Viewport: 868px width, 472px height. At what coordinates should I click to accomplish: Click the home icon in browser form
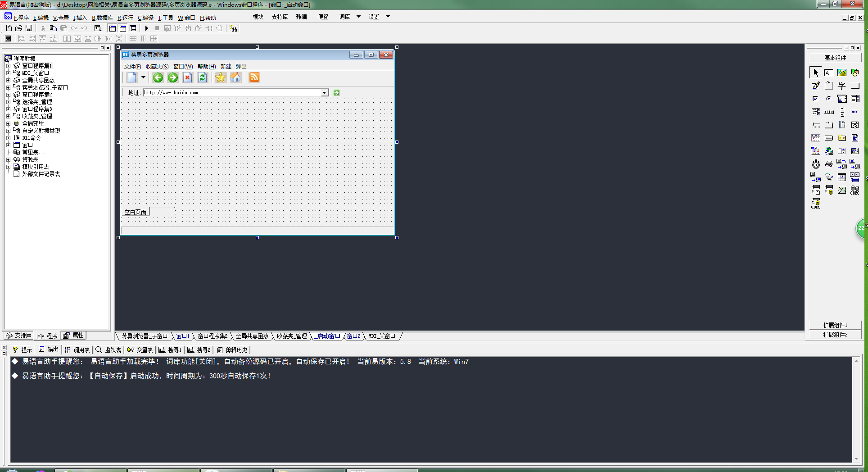235,77
